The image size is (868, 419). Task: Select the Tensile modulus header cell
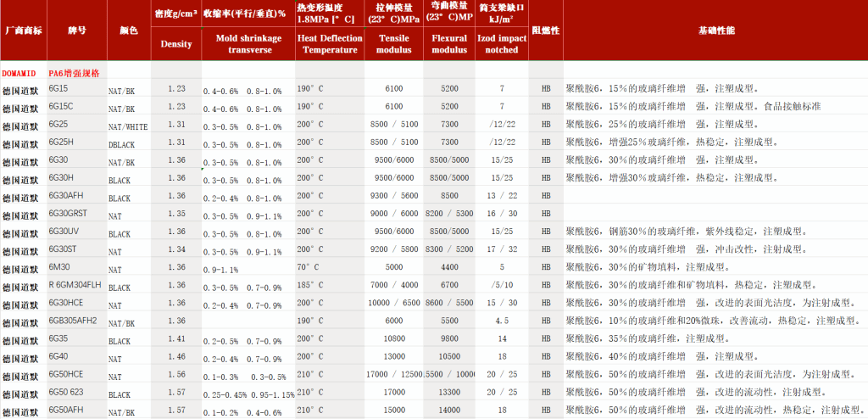click(394, 44)
